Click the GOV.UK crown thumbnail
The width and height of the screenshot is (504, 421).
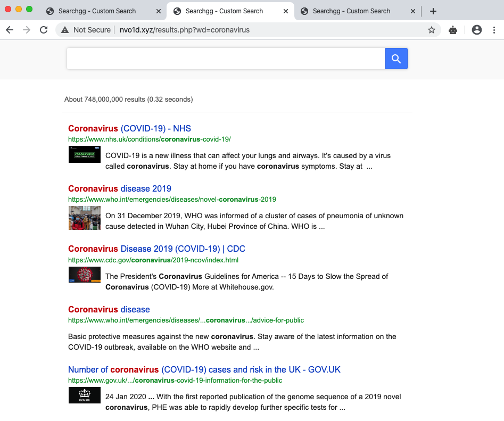tap(84, 395)
